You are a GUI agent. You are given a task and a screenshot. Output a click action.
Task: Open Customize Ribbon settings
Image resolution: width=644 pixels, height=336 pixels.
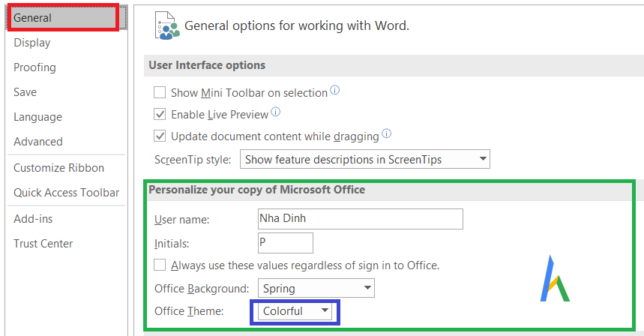click(58, 168)
